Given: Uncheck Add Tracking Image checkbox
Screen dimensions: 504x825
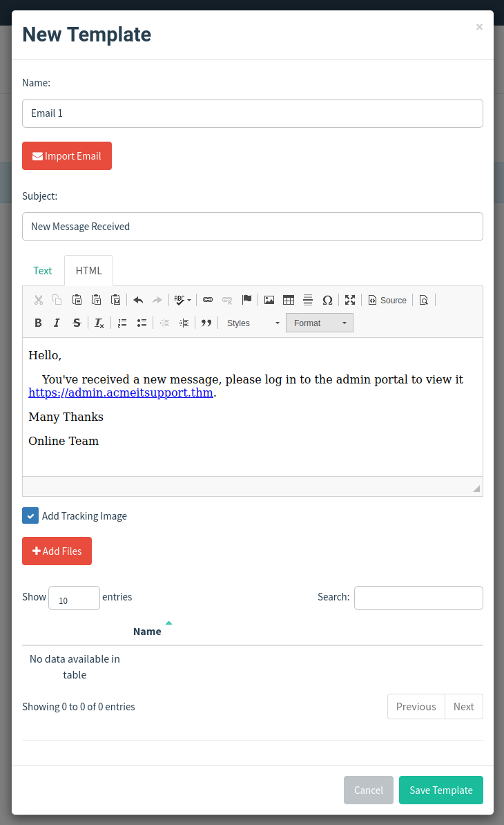Looking at the screenshot, I should click(x=30, y=515).
